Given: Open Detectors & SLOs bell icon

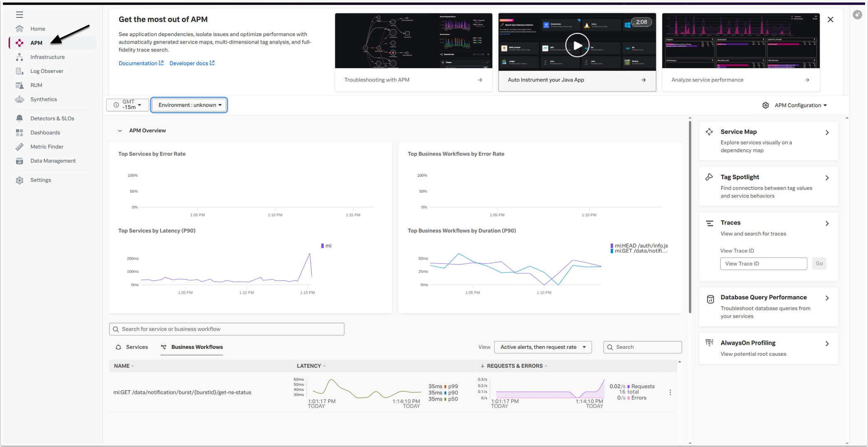Looking at the screenshot, I should [x=20, y=119].
